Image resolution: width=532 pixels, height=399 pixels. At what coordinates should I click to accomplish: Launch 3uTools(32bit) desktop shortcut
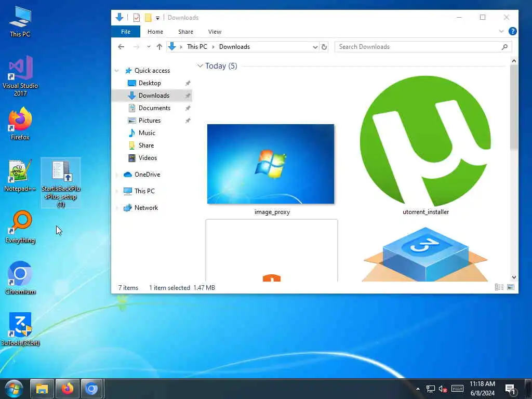(x=20, y=329)
